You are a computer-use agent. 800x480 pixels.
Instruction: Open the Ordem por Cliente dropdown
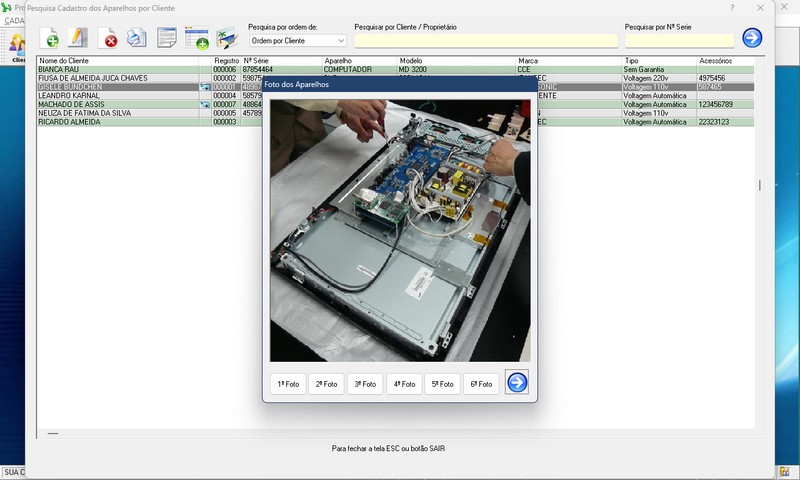click(297, 40)
